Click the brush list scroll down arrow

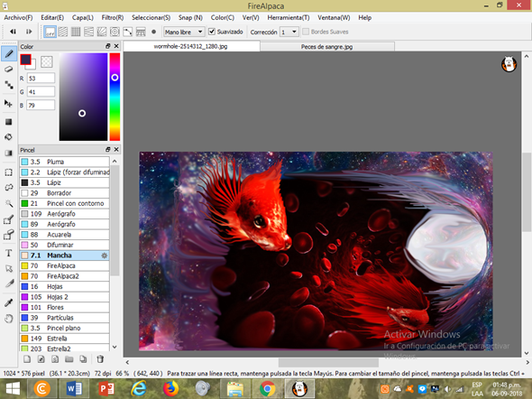(115, 347)
